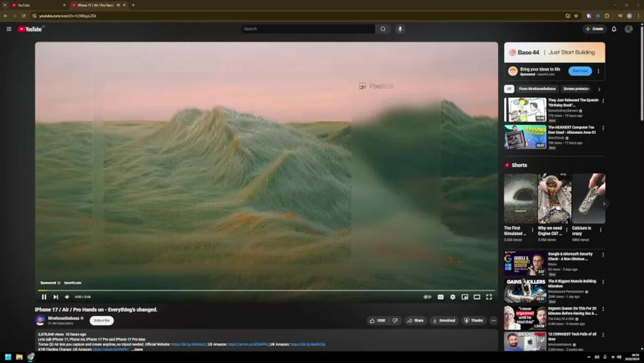Open The First Simulated short
The image size is (644, 363).
coord(520,199)
